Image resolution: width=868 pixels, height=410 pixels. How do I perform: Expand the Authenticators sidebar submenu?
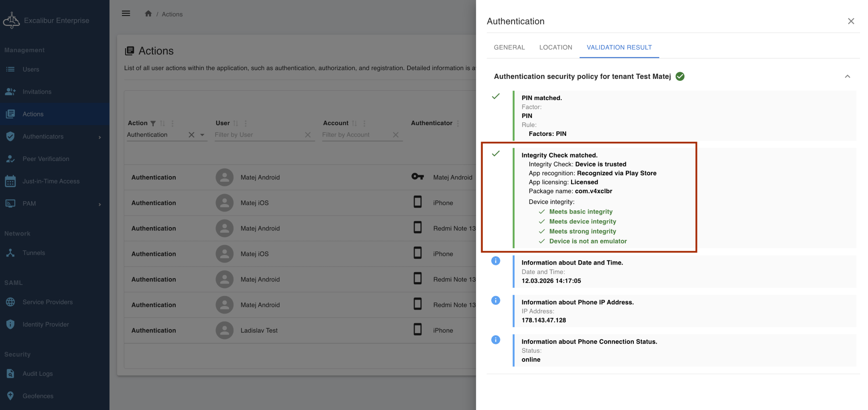pos(100,137)
